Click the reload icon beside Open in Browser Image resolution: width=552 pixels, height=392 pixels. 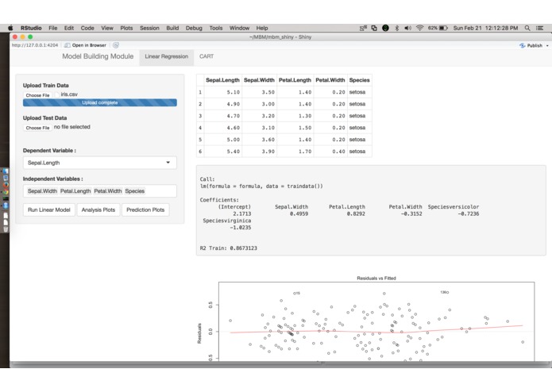point(116,45)
